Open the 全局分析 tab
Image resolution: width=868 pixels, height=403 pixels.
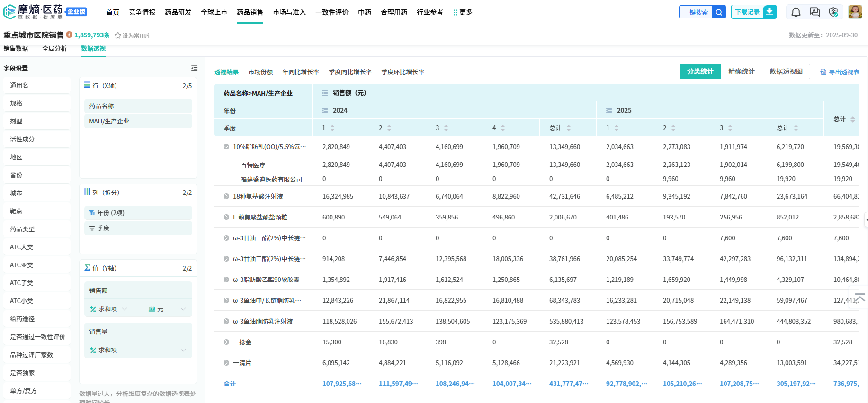point(54,48)
